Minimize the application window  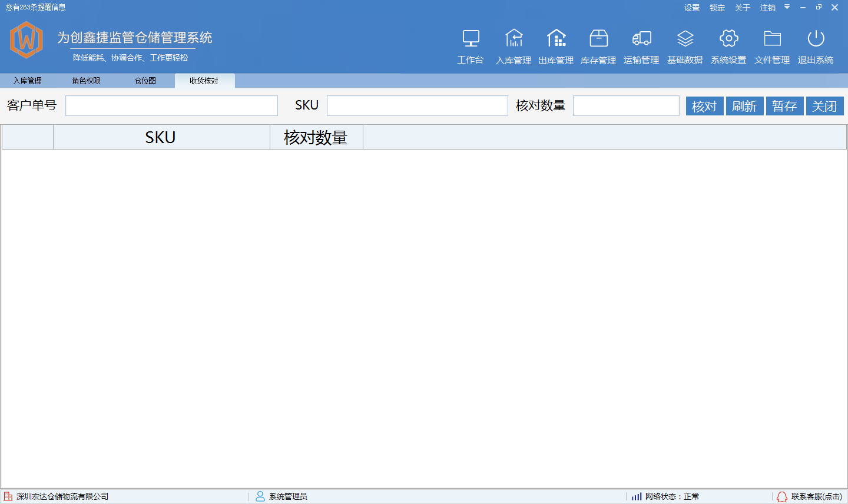coord(803,7)
